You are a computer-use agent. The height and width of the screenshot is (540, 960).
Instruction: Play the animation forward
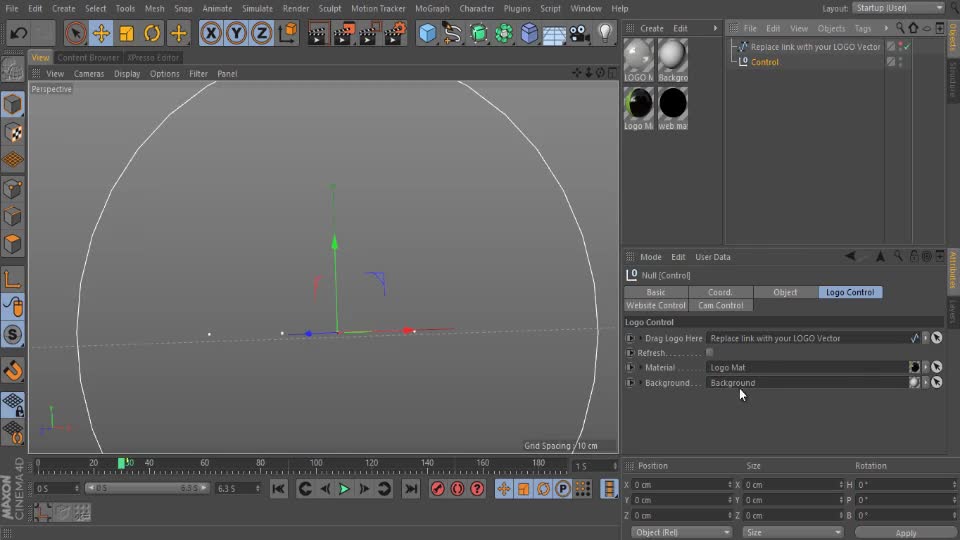coord(344,489)
